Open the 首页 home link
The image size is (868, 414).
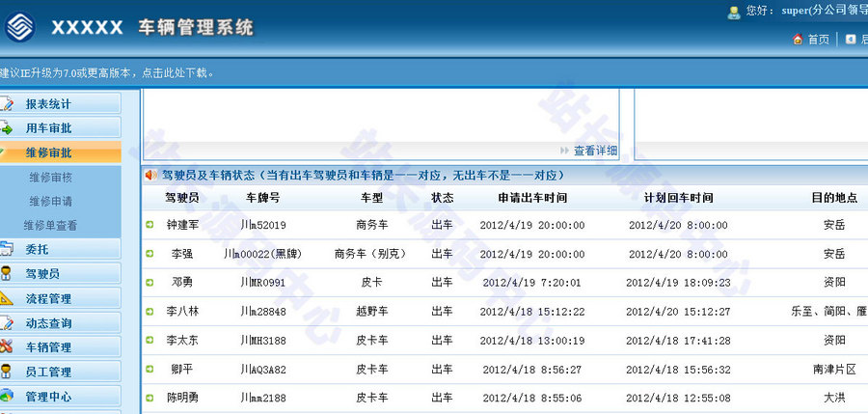819,40
